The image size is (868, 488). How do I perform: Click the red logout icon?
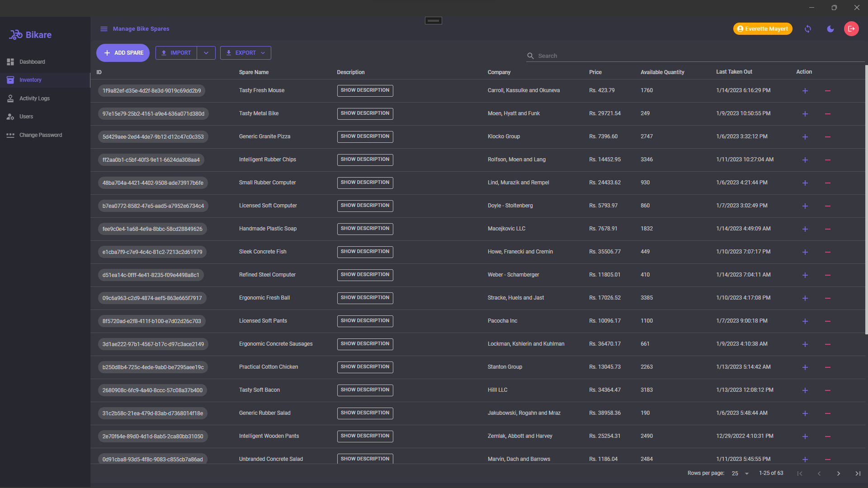[x=851, y=29]
